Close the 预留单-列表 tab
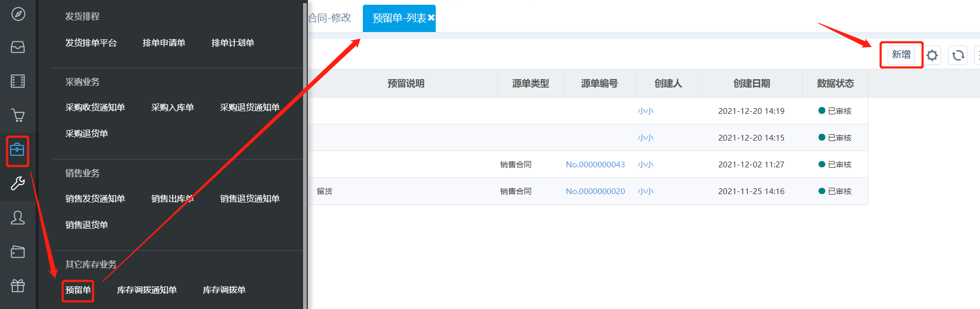 431,18
